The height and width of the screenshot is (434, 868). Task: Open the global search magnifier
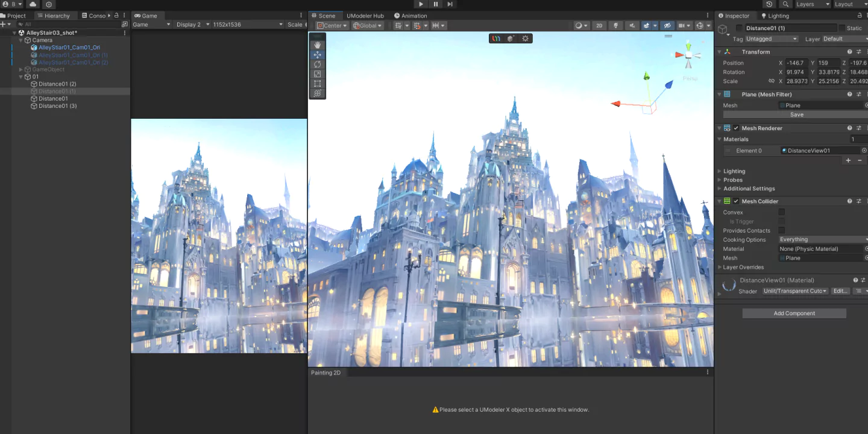785,4
